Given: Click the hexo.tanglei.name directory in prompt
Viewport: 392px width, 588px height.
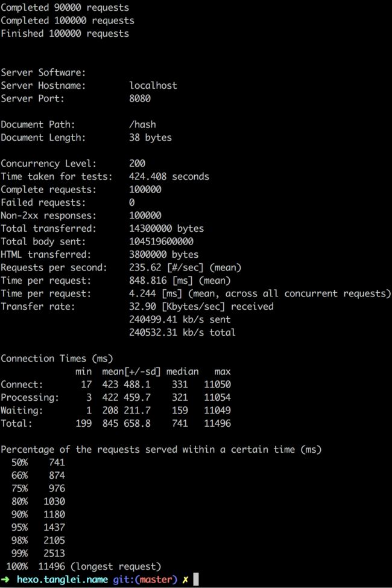Looking at the screenshot, I should 62,580.
